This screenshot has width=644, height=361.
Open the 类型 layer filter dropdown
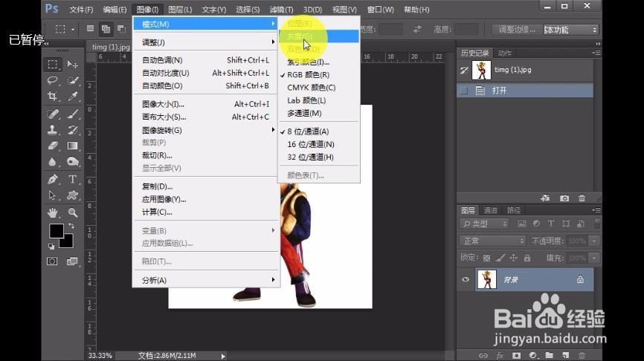pos(484,224)
